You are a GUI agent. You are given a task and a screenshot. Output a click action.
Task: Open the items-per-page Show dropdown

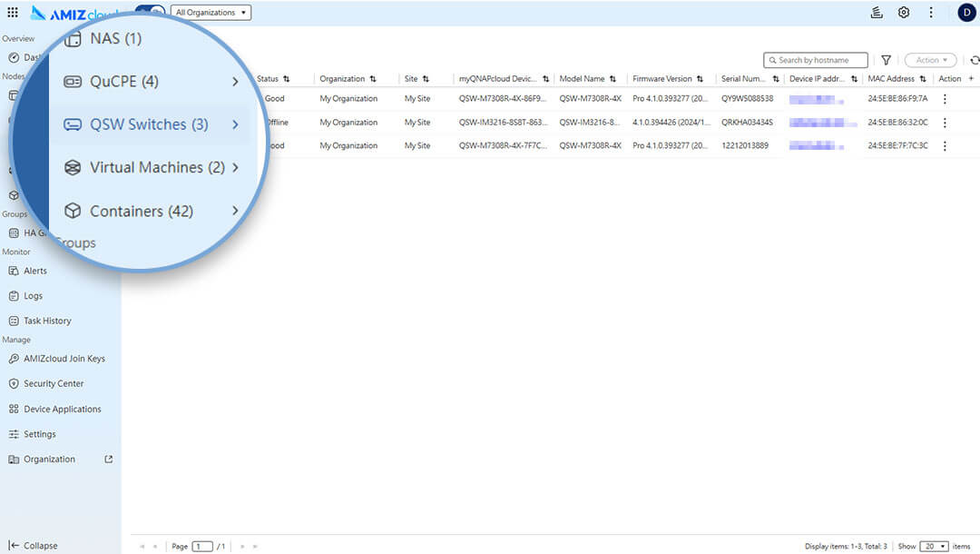pos(934,546)
